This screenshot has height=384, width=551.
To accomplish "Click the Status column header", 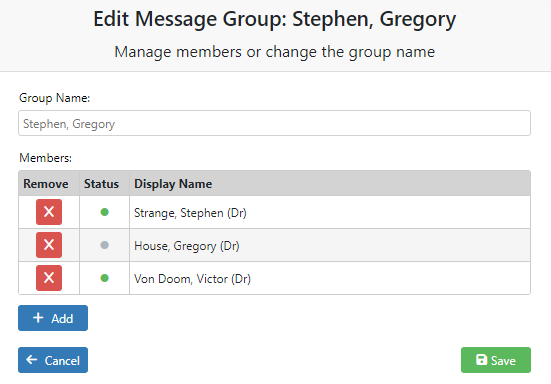I will tap(101, 184).
